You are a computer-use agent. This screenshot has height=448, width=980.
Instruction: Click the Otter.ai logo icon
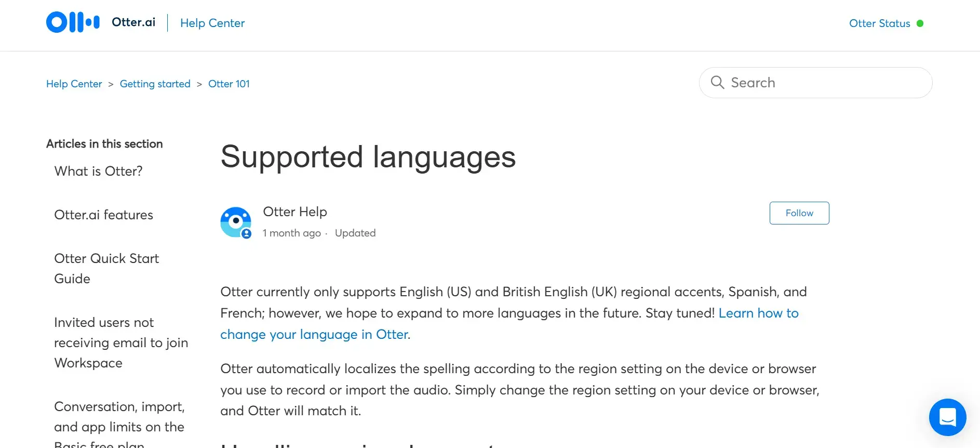click(73, 22)
